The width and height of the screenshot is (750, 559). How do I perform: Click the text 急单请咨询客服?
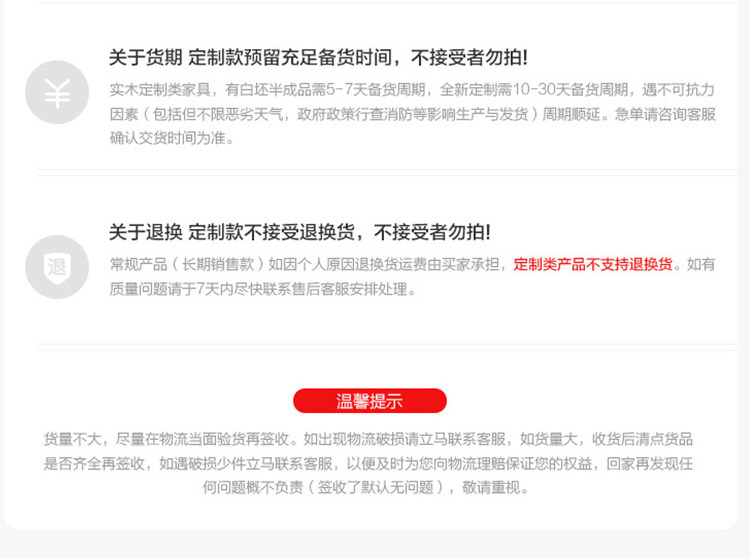pos(665,114)
